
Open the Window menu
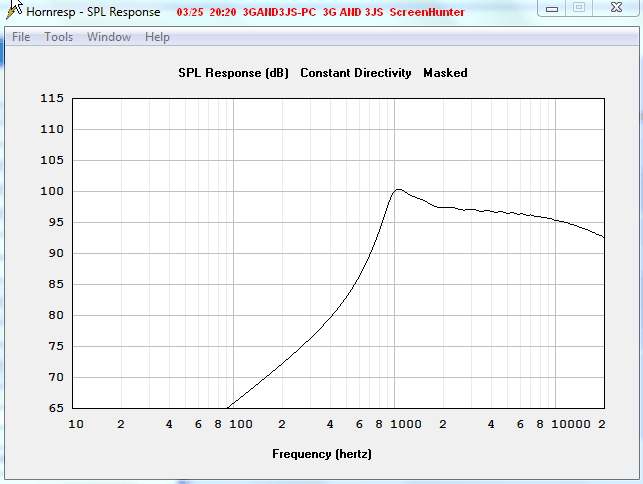(109, 37)
